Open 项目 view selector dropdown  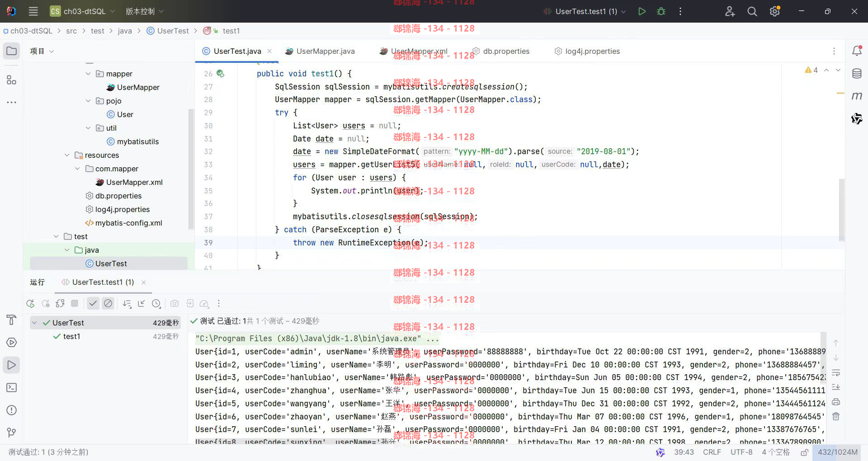tap(42, 51)
